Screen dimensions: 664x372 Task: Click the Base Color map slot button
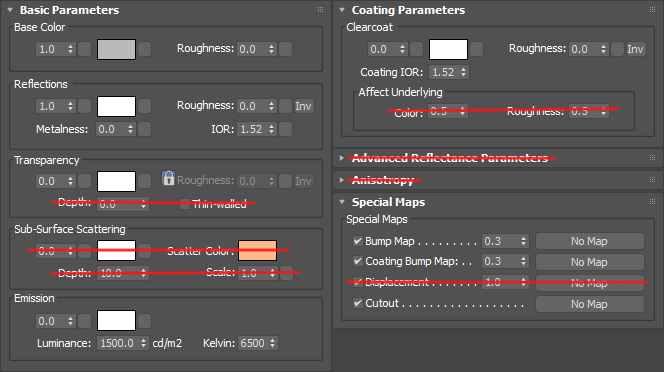144,49
